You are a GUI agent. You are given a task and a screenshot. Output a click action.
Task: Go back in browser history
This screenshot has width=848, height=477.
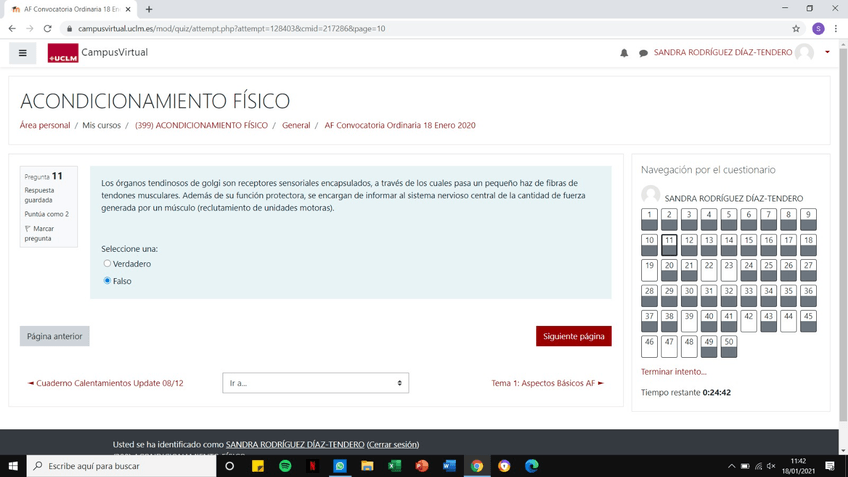(x=12, y=29)
